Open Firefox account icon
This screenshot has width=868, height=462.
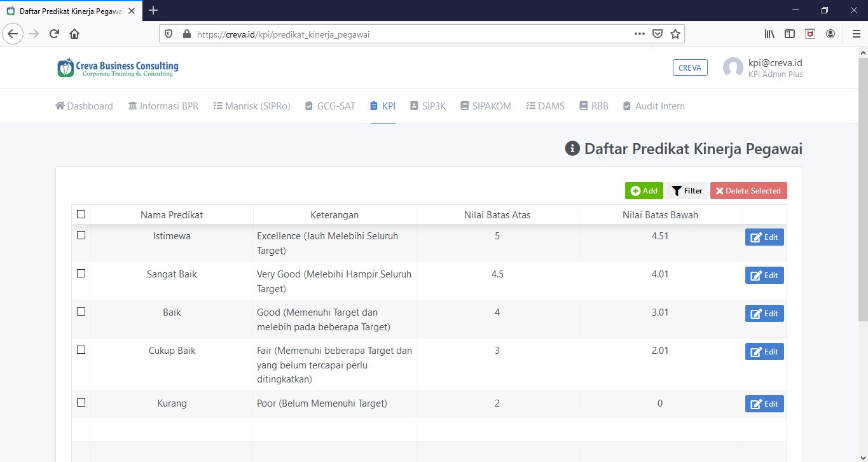pyautogui.click(x=830, y=34)
